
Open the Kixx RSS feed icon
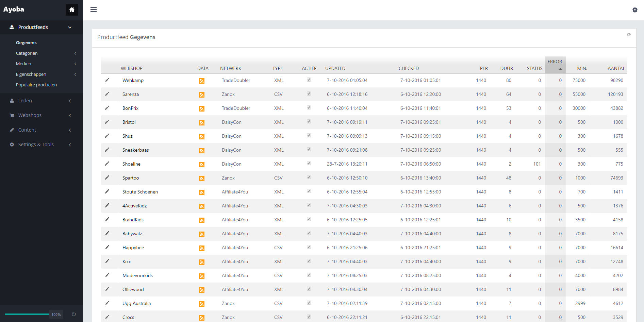(x=202, y=262)
